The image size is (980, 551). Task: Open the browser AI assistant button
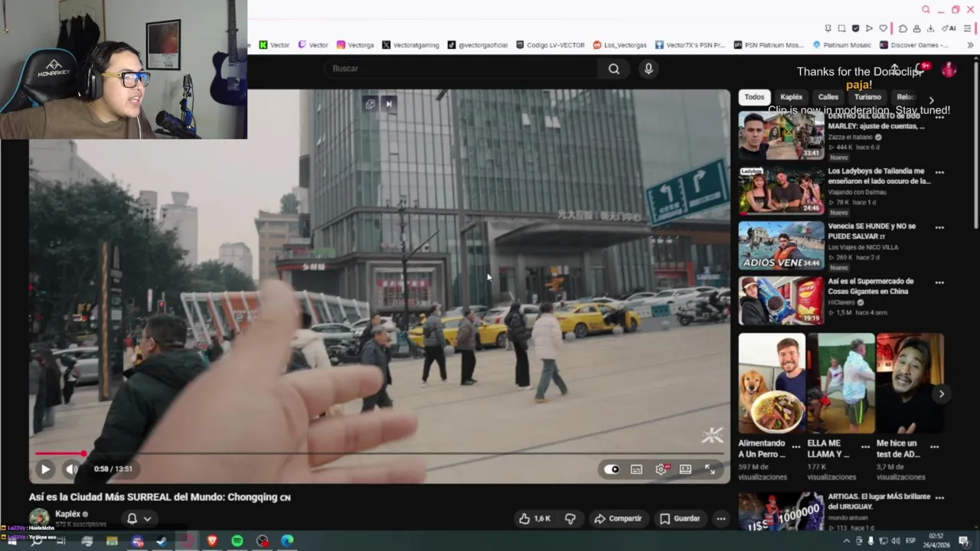click(949, 28)
